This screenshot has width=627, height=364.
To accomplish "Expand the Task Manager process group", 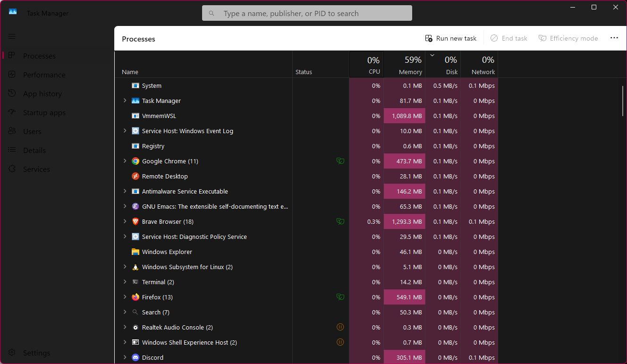I will point(125,101).
